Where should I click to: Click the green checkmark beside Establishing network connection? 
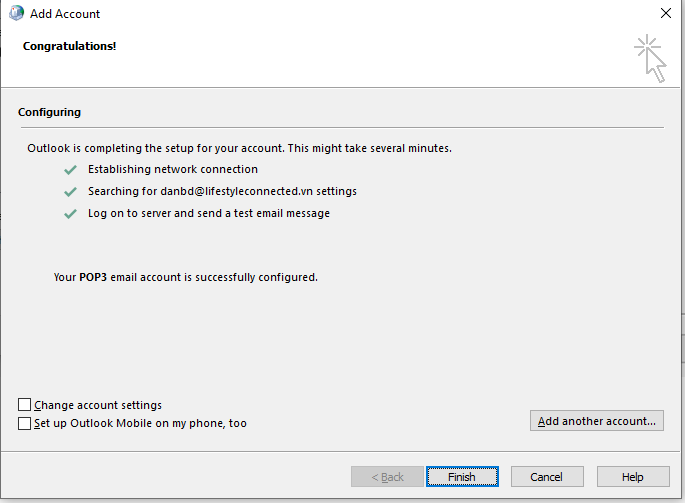tap(70, 170)
